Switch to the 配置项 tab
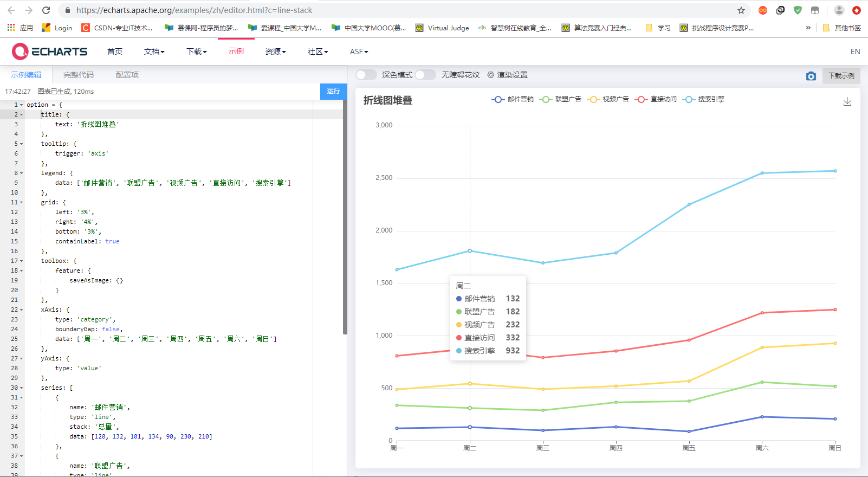 click(x=127, y=75)
